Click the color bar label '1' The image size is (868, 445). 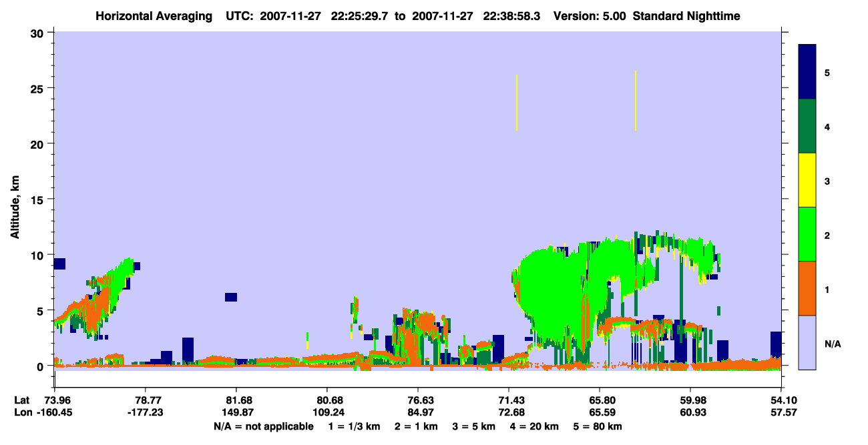coord(827,289)
